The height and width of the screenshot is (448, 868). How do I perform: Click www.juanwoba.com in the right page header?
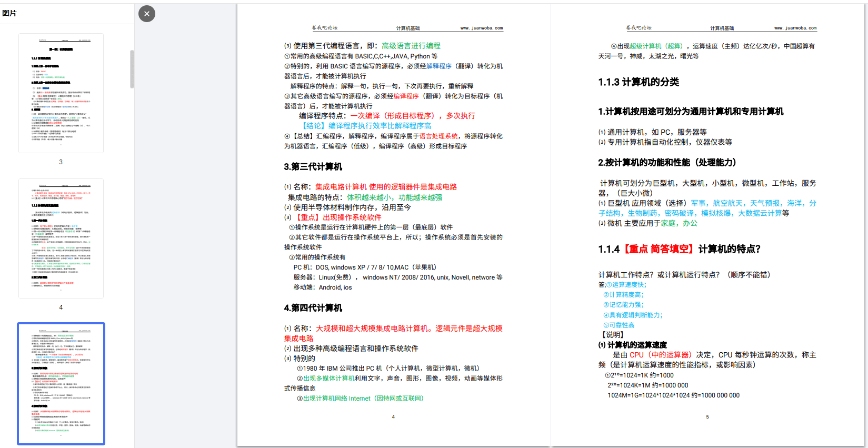(795, 28)
